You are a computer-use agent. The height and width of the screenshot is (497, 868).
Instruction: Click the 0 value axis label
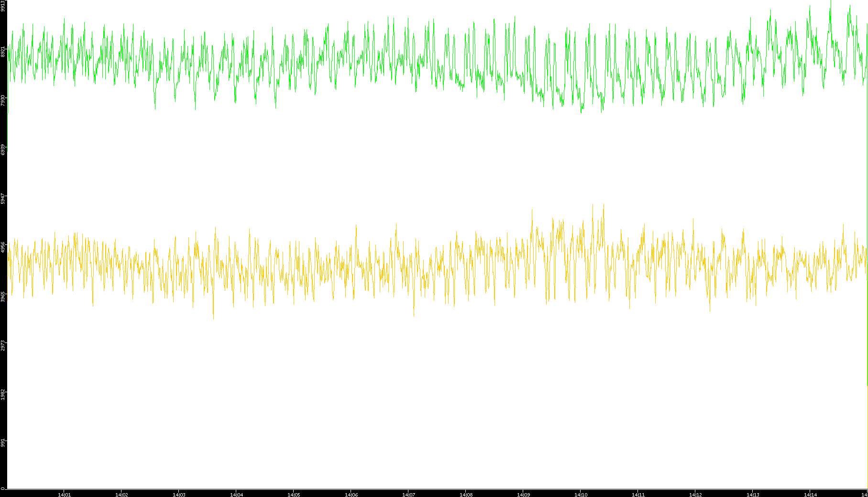pos(3,488)
